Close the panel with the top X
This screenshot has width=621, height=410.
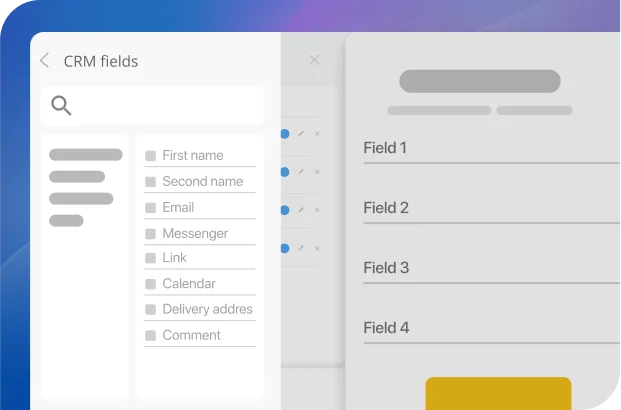click(314, 60)
